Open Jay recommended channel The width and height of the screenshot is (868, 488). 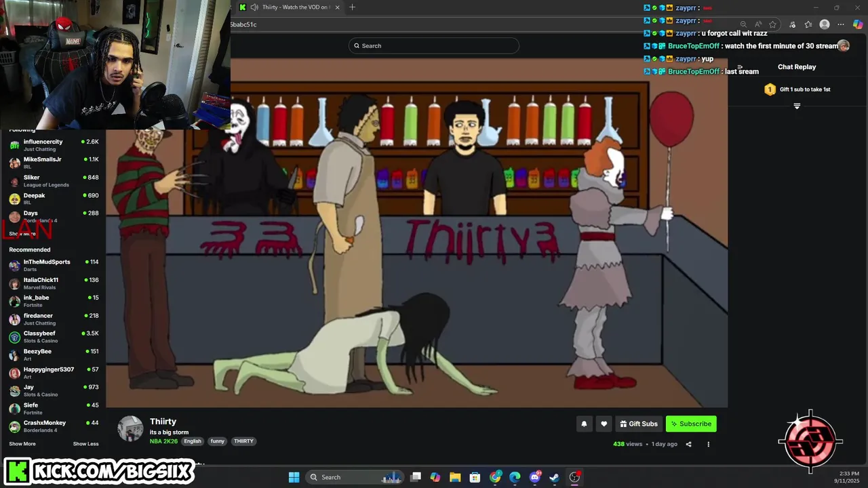point(53,390)
